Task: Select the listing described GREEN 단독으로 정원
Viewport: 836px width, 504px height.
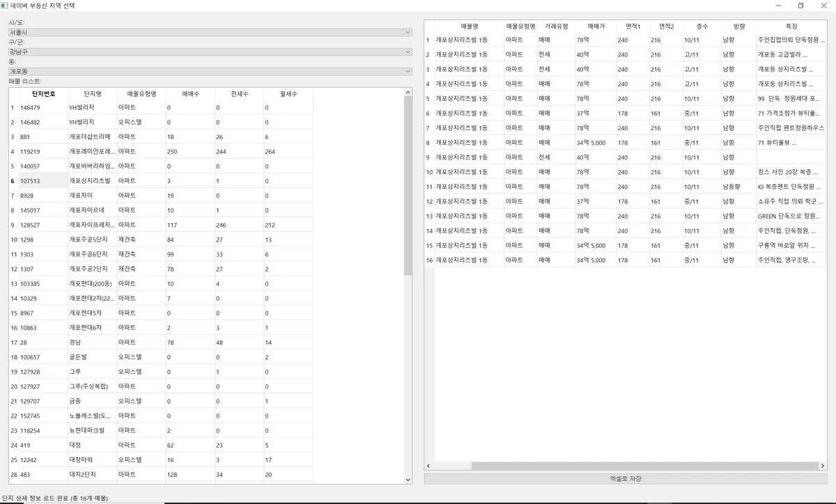Action: point(791,216)
